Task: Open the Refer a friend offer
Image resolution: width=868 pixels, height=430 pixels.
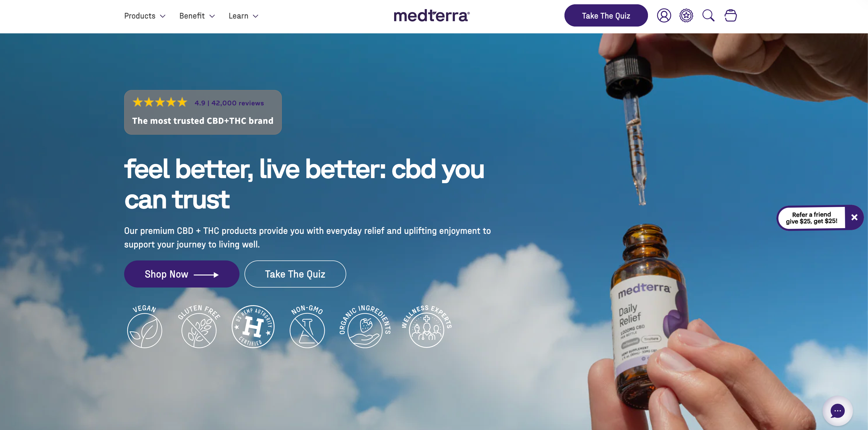Action: (x=811, y=218)
